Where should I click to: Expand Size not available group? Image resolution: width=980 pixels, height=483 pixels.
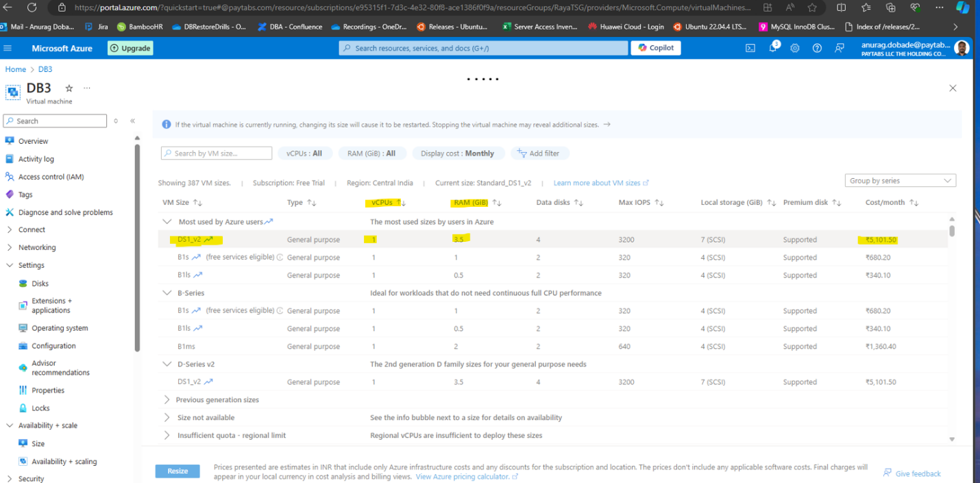point(167,418)
